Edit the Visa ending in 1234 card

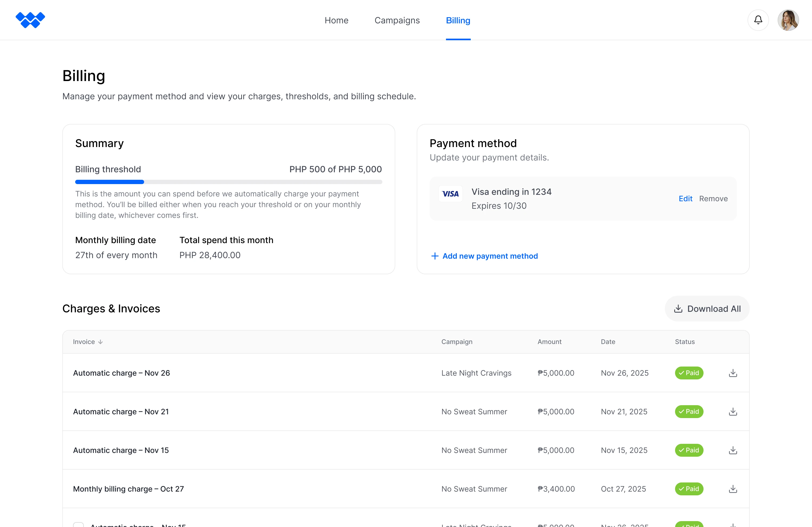coord(686,198)
